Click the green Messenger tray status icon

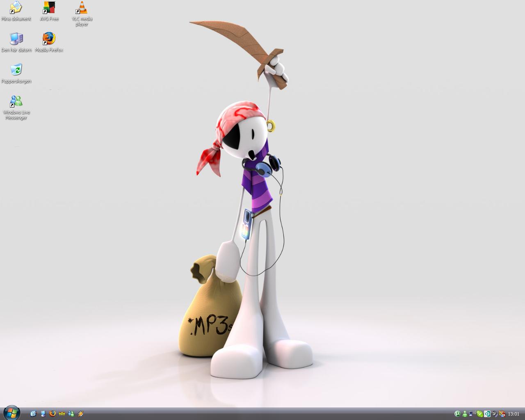click(x=465, y=414)
